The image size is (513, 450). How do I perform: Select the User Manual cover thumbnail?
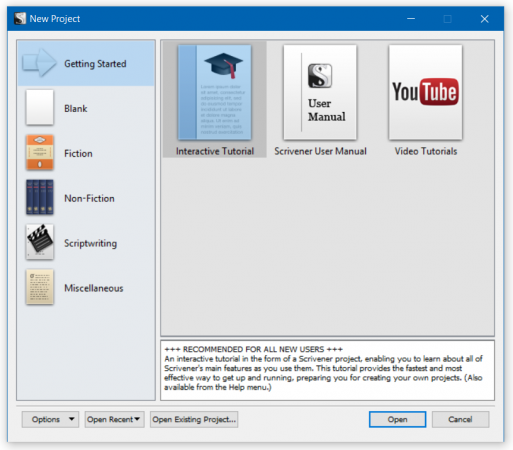pos(320,92)
